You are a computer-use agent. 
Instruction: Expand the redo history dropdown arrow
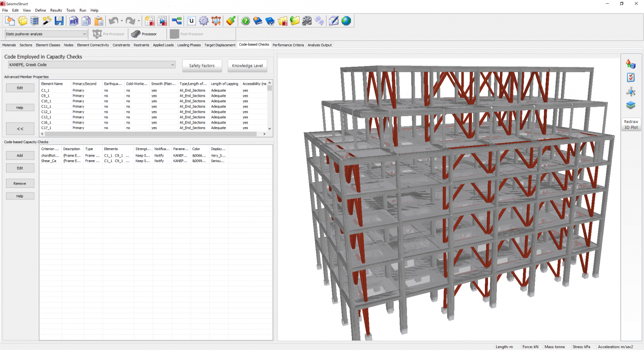(139, 21)
